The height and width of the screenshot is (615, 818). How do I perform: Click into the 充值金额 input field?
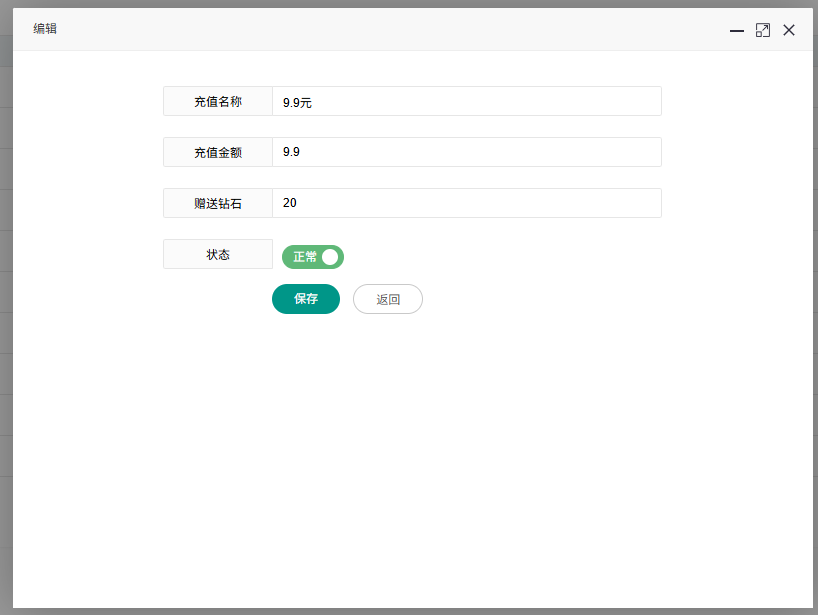click(x=466, y=152)
